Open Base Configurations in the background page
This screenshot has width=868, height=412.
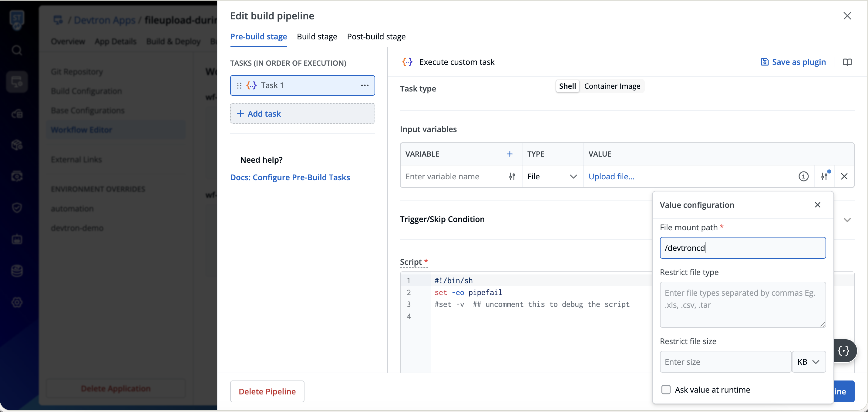88,110
